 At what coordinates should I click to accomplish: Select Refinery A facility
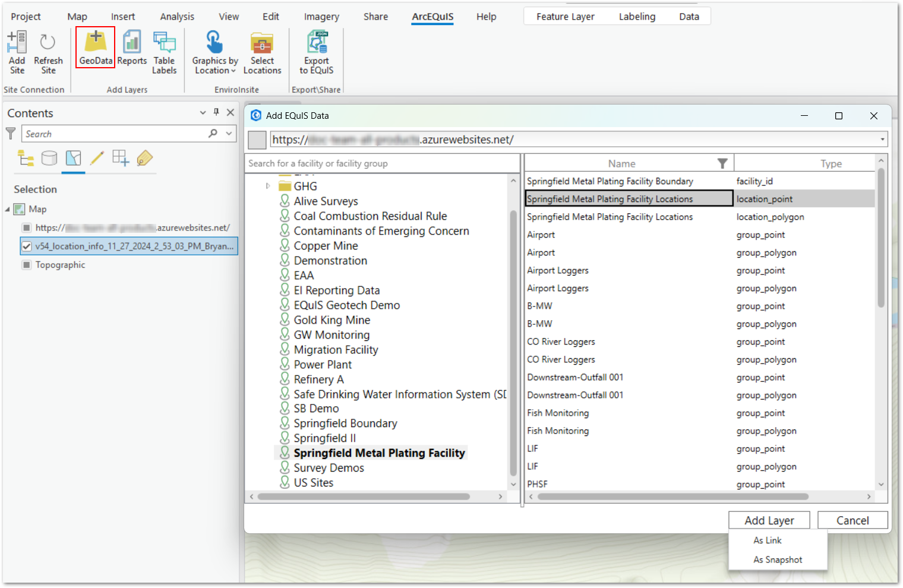318,380
